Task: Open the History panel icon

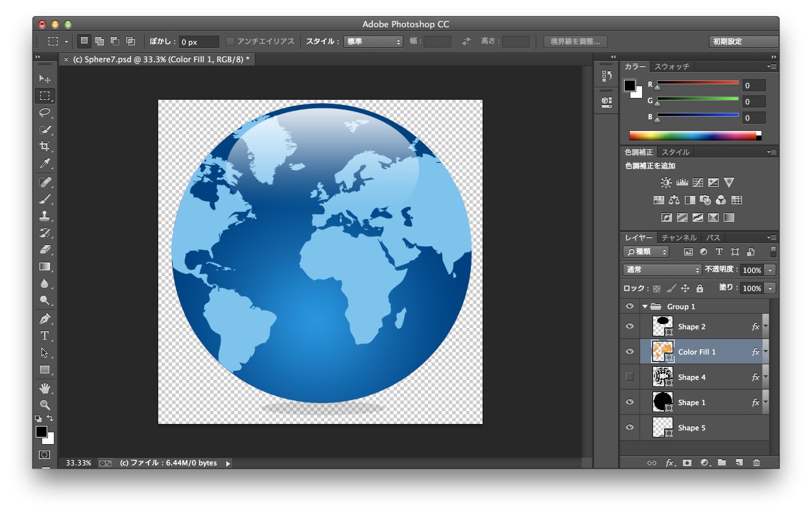Action: click(x=606, y=76)
